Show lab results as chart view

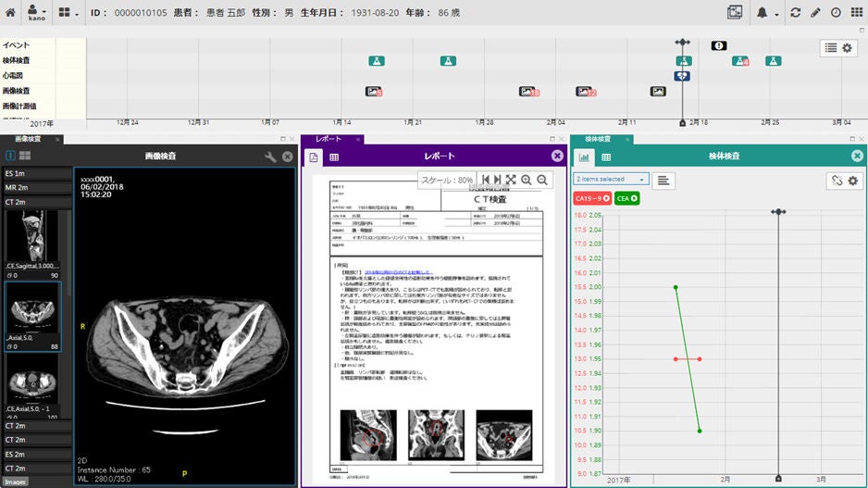(x=584, y=157)
